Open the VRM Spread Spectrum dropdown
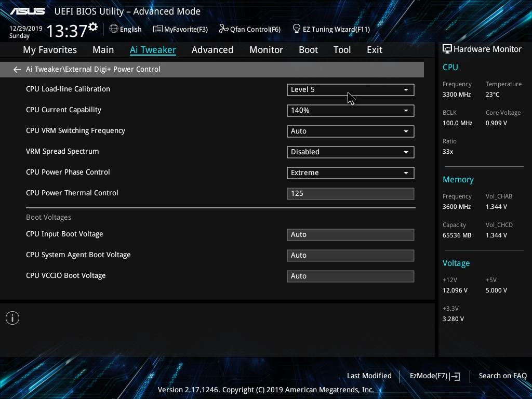The height and width of the screenshot is (399, 532). coord(351,152)
